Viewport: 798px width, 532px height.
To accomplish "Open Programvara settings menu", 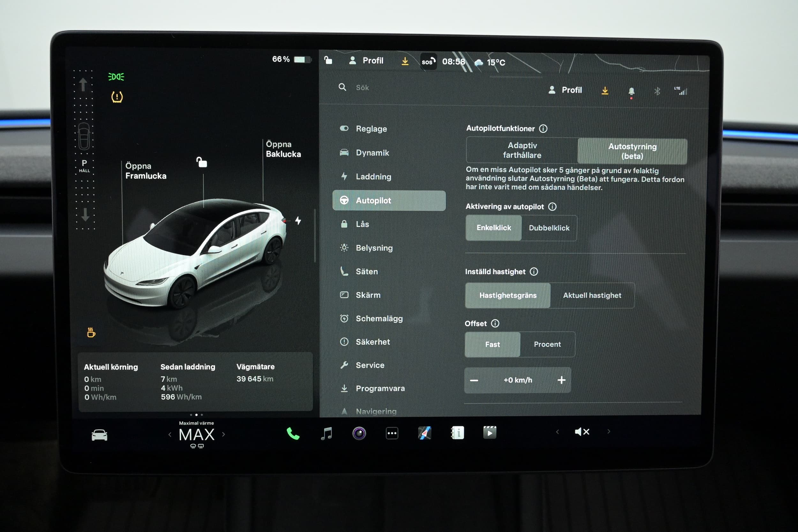I will click(389, 388).
